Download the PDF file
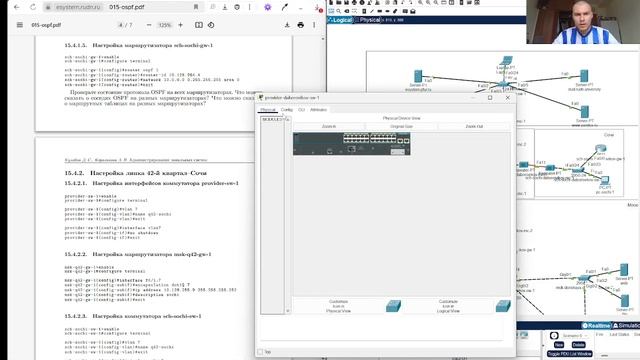Viewport: 640px width, 360px height. (x=287, y=25)
